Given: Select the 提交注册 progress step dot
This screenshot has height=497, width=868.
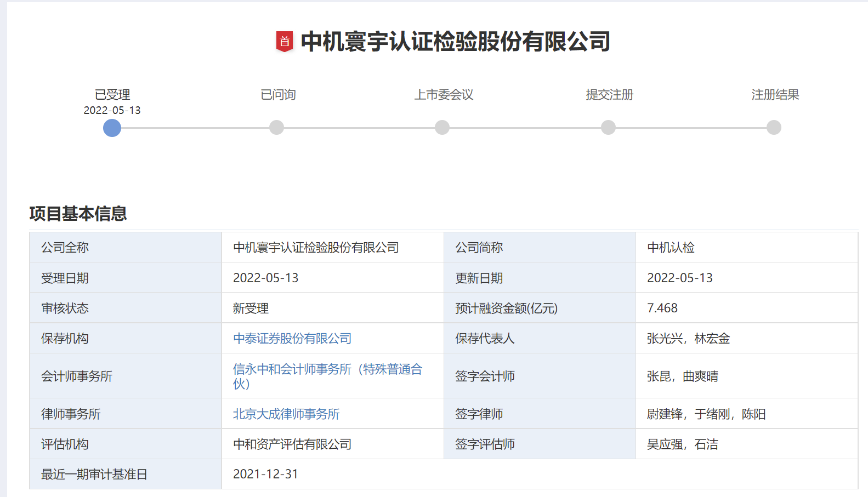Looking at the screenshot, I should point(608,128).
